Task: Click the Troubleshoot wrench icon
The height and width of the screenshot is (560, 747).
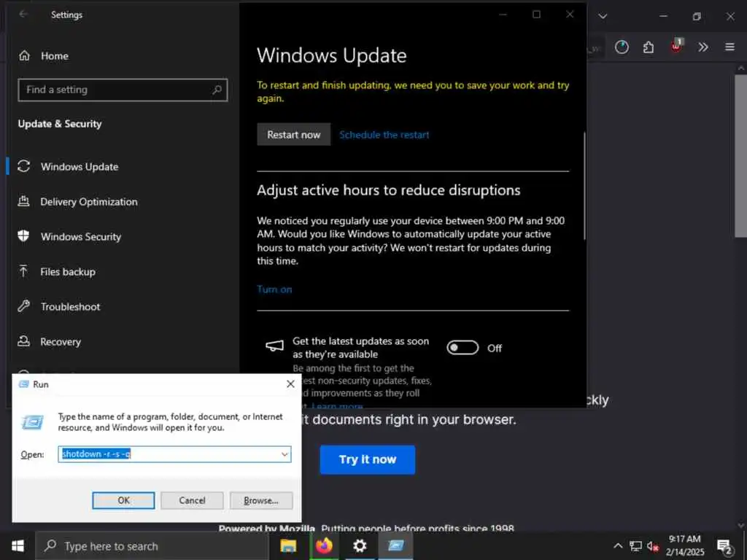Action: coord(24,306)
